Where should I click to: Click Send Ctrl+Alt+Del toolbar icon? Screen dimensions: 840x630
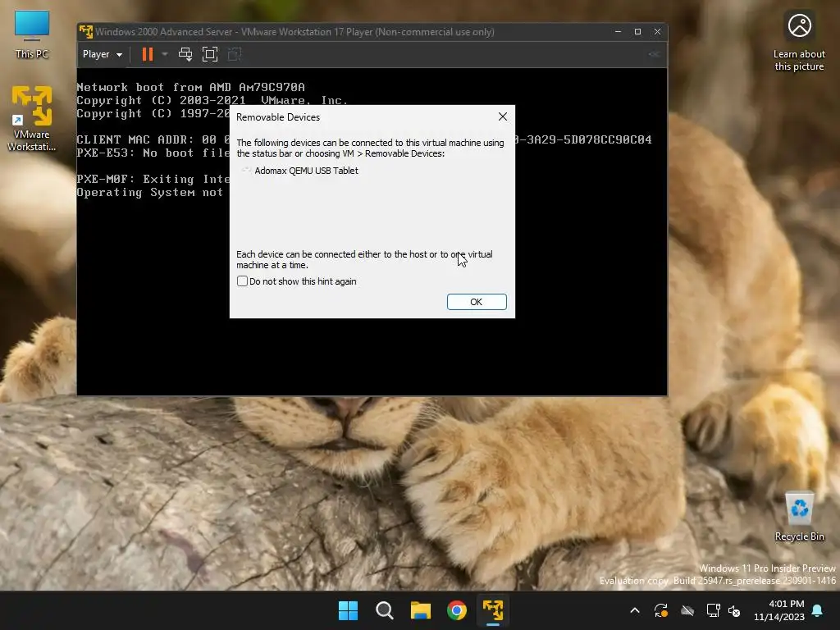pos(185,54)
